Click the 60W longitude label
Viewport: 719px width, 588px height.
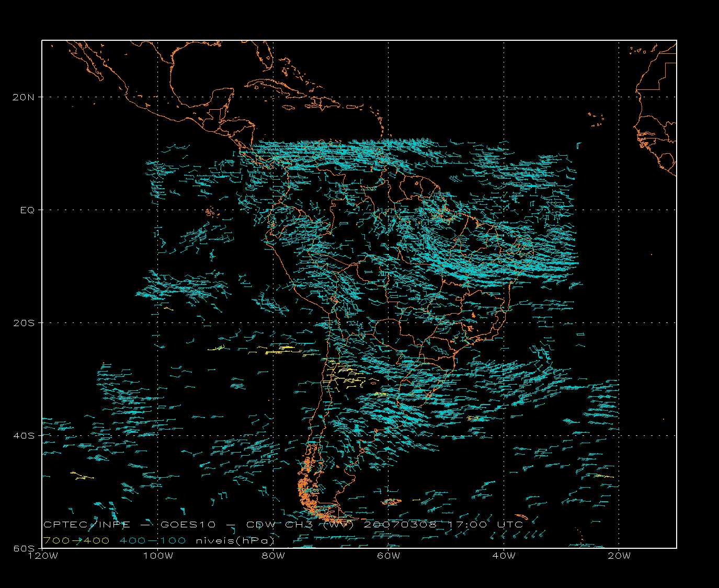pyautogui.click(x=389, y=556)
